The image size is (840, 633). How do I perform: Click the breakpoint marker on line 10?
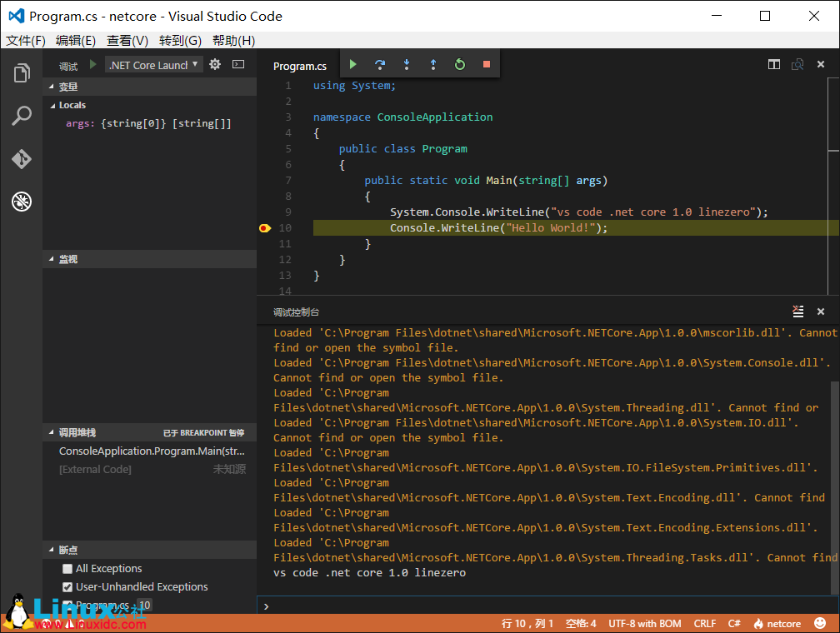click(265, 228)
